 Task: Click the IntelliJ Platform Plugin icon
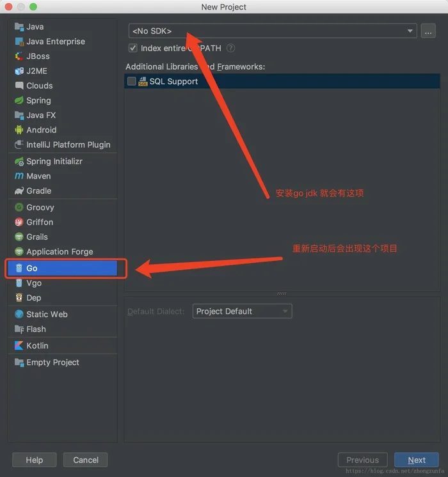[19, 145]
